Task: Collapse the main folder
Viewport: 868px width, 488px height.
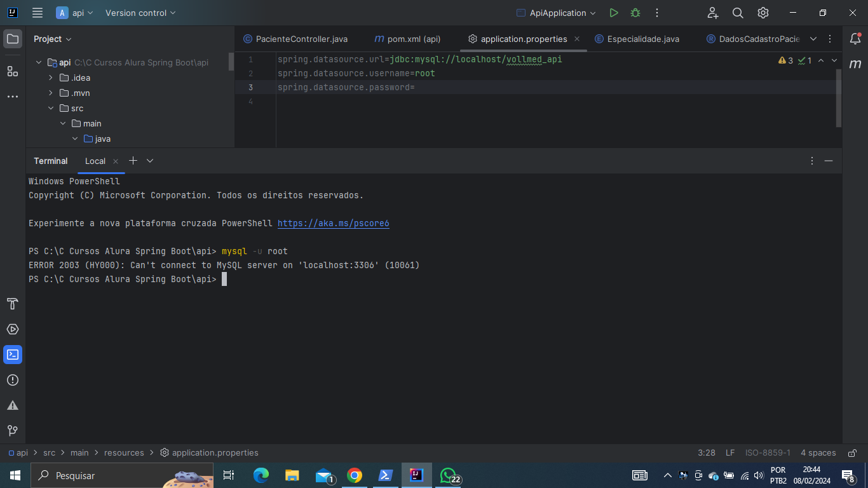Action: pyautogui.click(x=63, y=123)
